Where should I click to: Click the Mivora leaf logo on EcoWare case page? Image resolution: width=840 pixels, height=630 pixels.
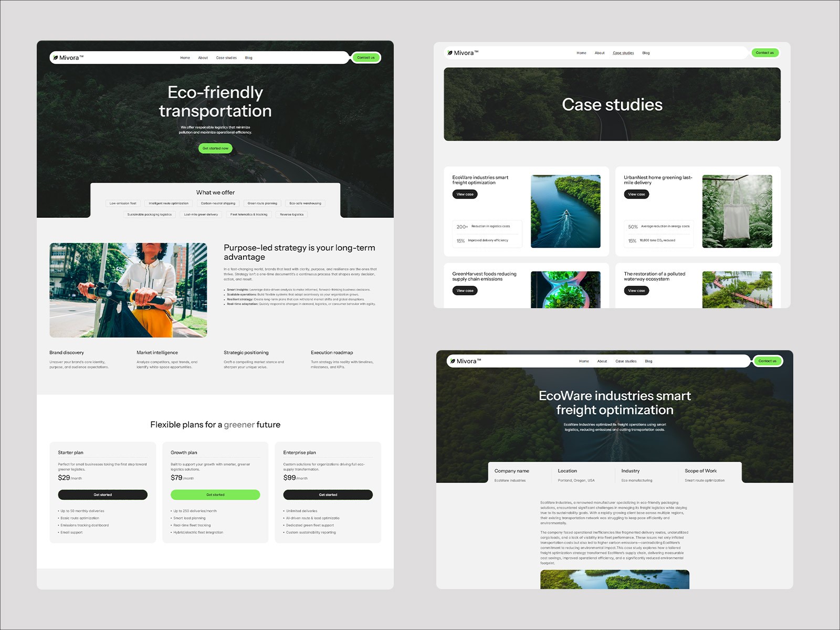[454, 361]
